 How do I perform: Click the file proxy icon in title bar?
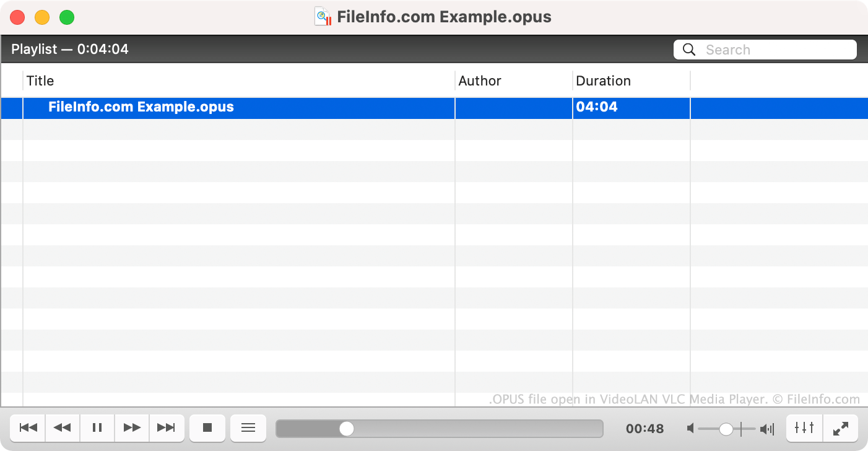[323, 17]
